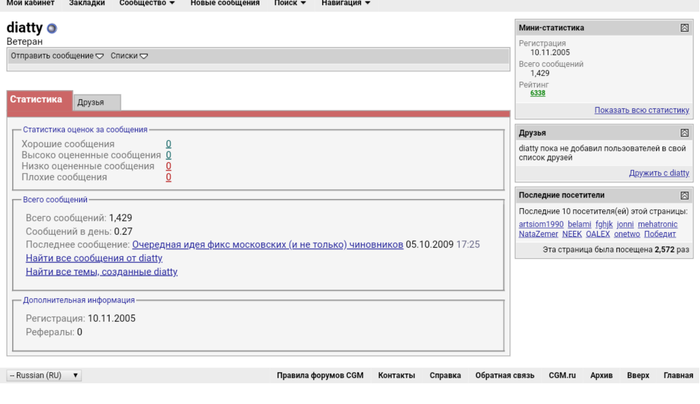Viewport: 700px width, 404px height.
Task: Click the 6338 rating link
Action: click(x=538, y=93)
